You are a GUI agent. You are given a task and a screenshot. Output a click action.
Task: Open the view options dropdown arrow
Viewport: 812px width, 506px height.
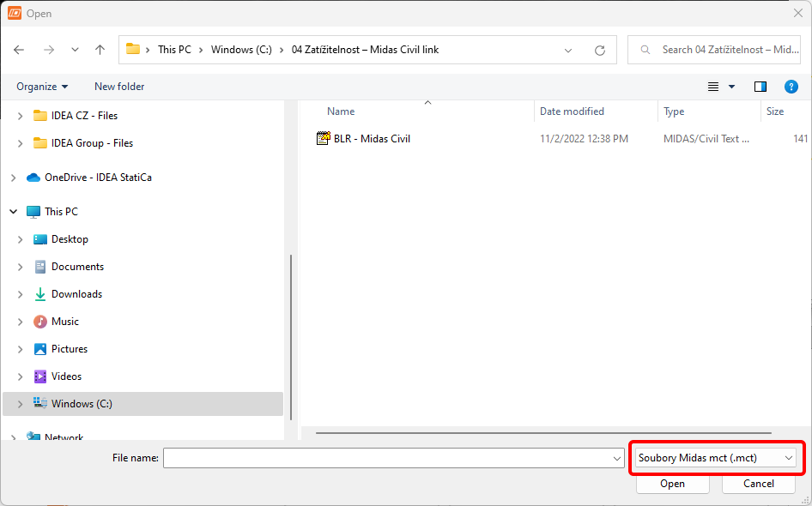(731, 87)
